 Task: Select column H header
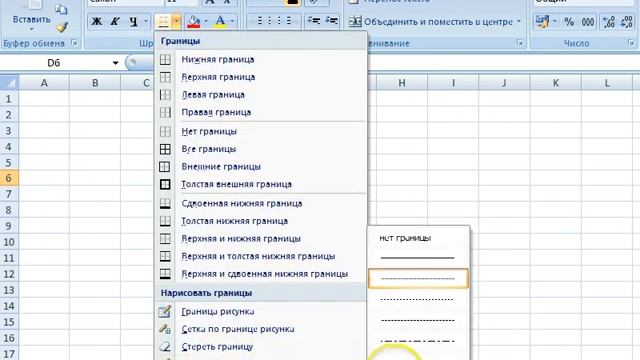tap(402, 83)
